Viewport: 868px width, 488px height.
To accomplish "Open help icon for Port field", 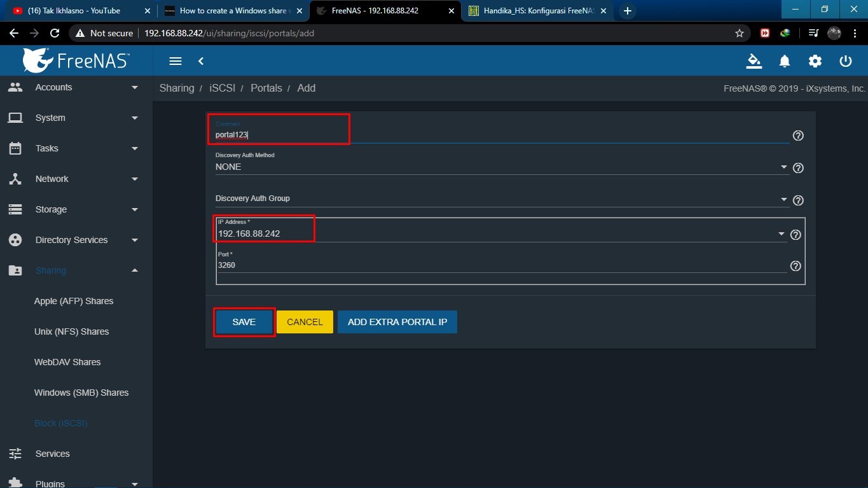I will (796, 266).
